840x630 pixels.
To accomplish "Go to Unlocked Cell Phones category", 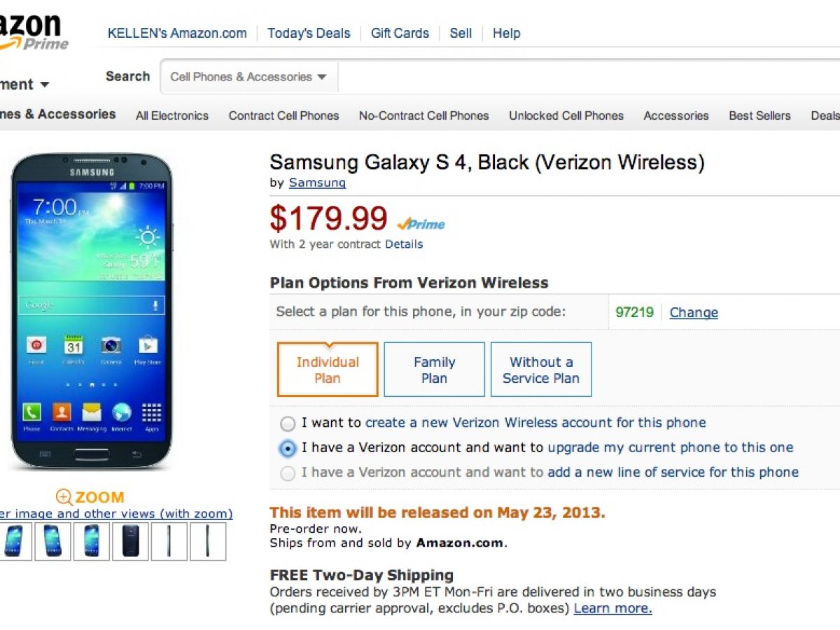I will coord(566,115).
